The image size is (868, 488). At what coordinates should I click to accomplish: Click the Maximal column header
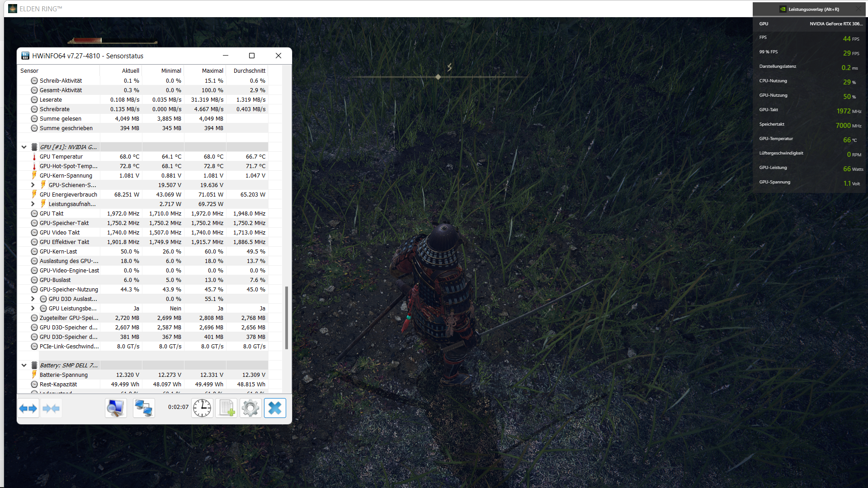[212, 70]
